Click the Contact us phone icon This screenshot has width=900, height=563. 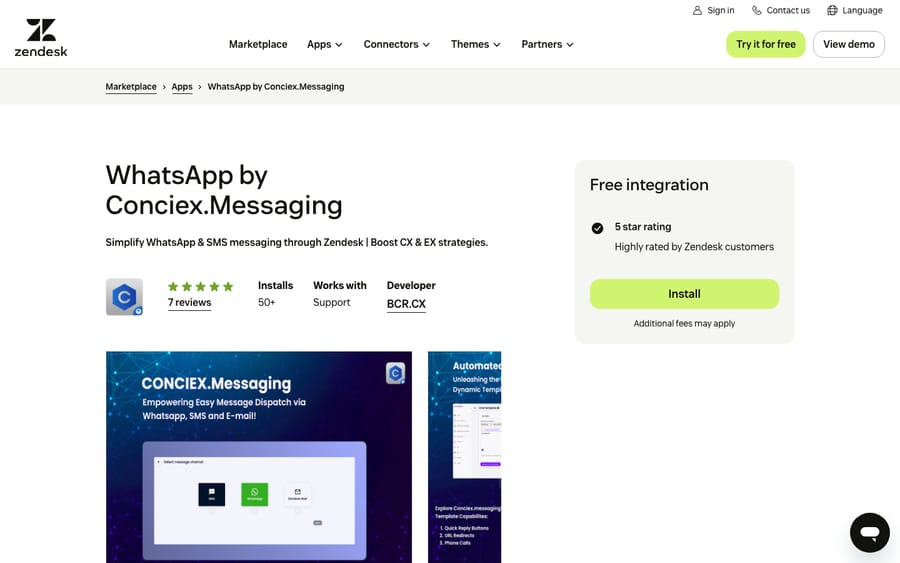757,10
